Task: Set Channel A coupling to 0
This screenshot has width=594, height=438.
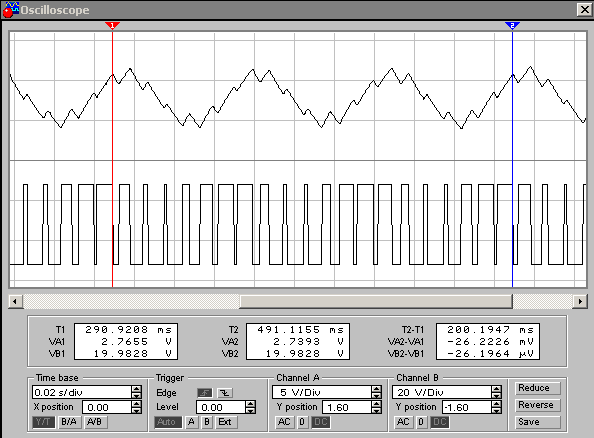Action: pos(302,422)
